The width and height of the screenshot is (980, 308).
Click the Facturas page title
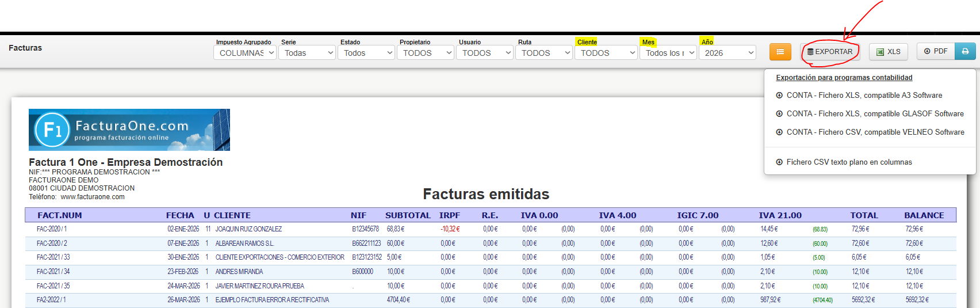click(25, 48)
